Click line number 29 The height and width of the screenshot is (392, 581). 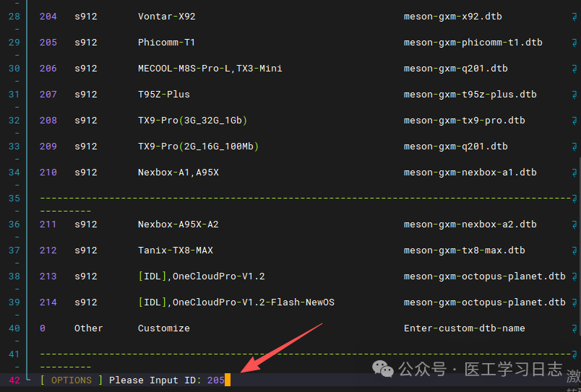point(14,42)
